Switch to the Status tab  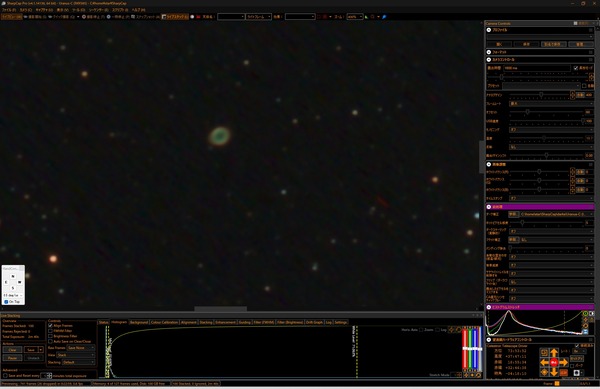[x=104, y=322]
